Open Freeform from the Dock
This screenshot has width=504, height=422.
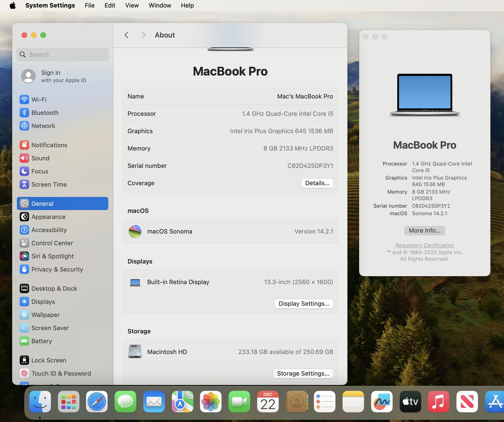[382, 402]
